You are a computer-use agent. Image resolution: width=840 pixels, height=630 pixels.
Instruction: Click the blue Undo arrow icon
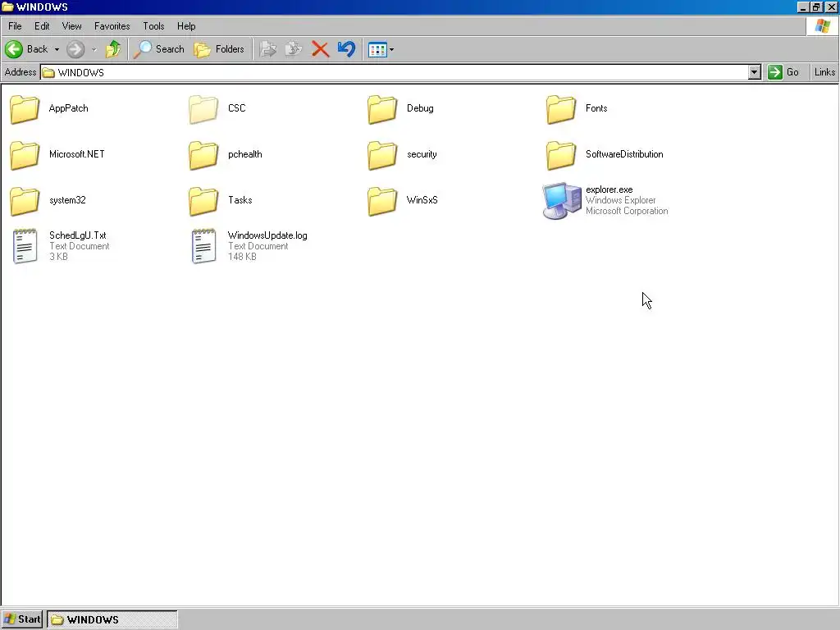(x=347, y=49)
